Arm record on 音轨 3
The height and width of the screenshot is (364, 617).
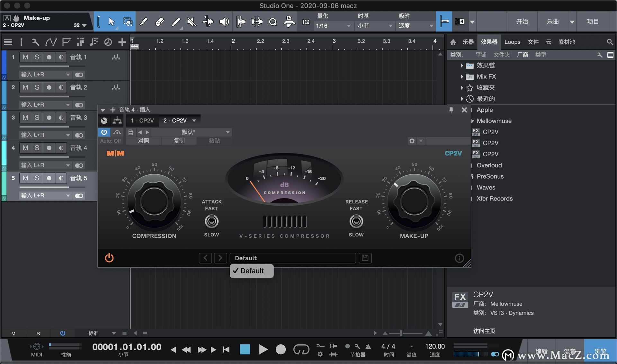click(x=49, y=118)
